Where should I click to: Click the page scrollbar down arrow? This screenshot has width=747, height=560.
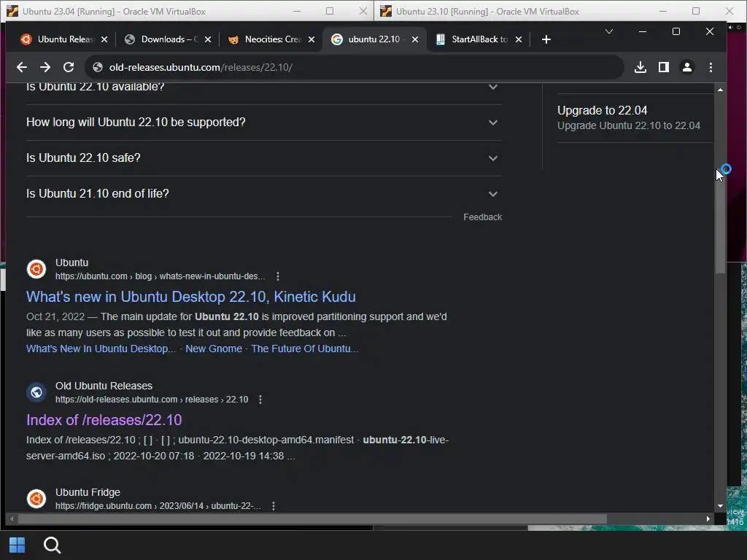(720, 506)
